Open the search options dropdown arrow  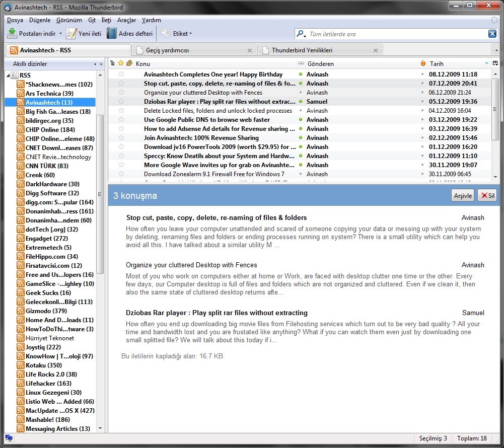click(x=305, y=36)
